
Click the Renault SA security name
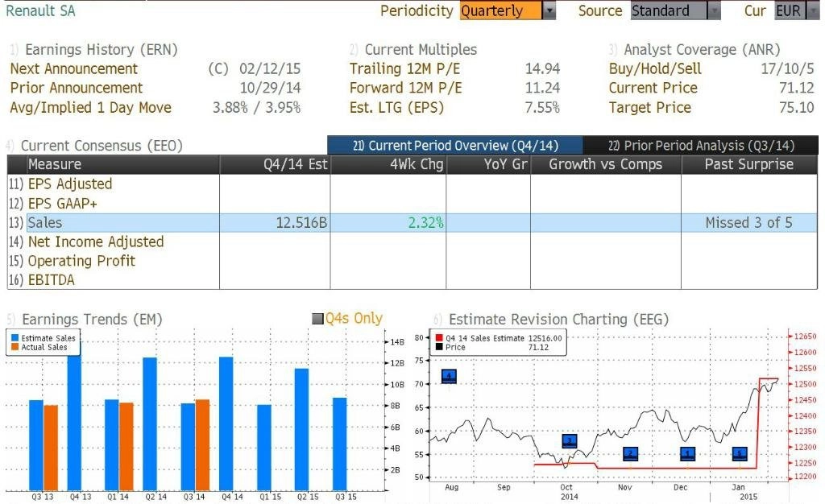[x=40, y=11]
